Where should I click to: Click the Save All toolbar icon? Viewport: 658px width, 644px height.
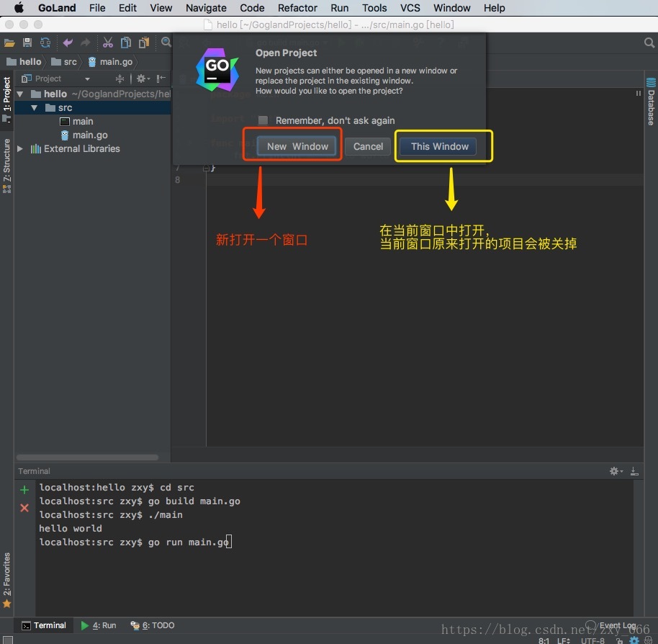pos(27,43)
